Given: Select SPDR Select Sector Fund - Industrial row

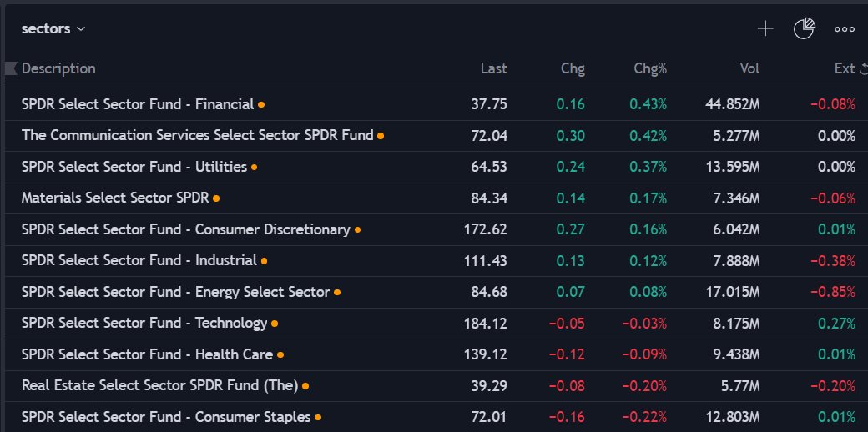Looking at the screenshot, I should [x=437, y=260].
